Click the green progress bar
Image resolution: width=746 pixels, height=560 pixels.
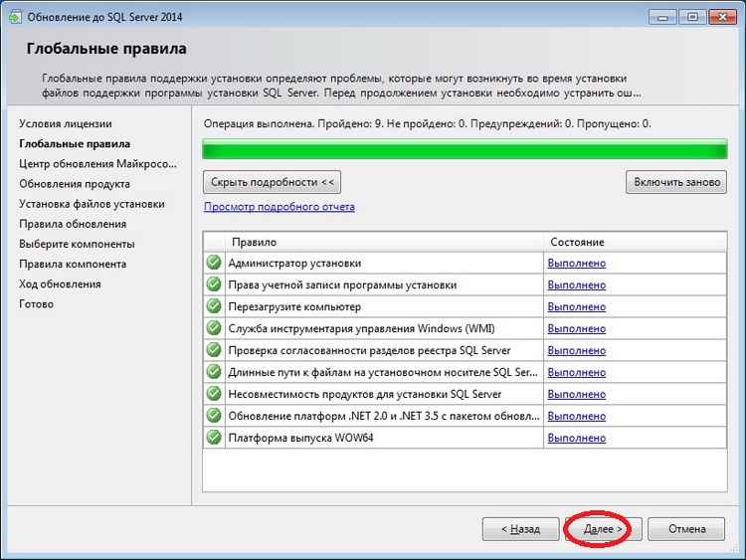pyautogui.click(x=465, y=149)
